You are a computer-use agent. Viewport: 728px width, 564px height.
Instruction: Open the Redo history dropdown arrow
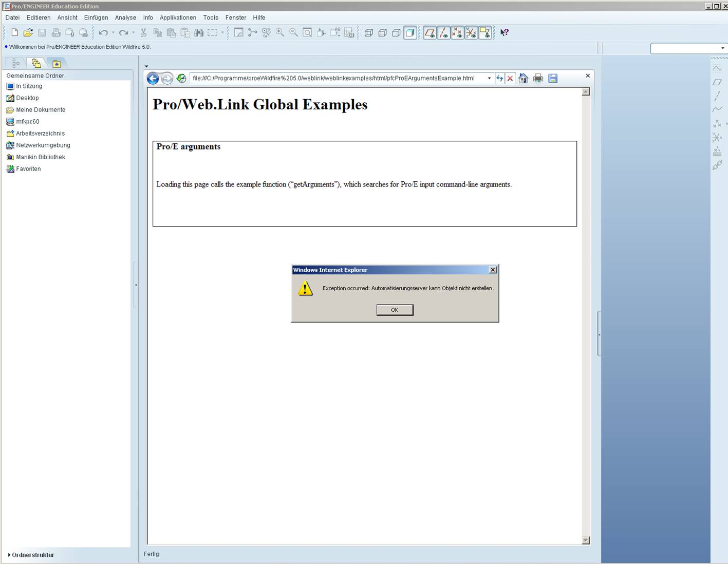point(133,32)
